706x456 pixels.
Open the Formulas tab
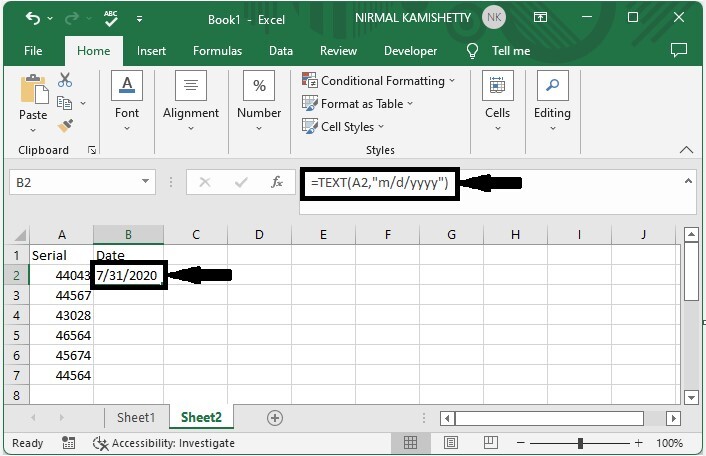pyautogui.click(x=217, y=51)
